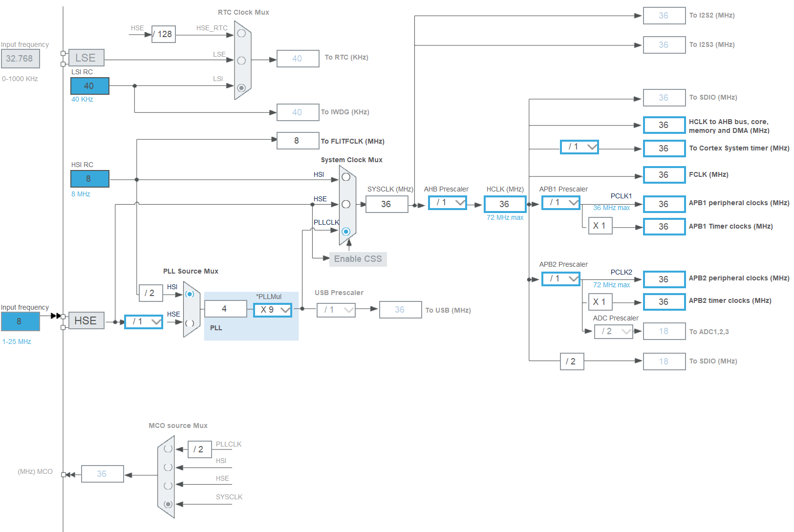Open the PLLMul X 9 dropdown
794x532 pixels.
273,310
